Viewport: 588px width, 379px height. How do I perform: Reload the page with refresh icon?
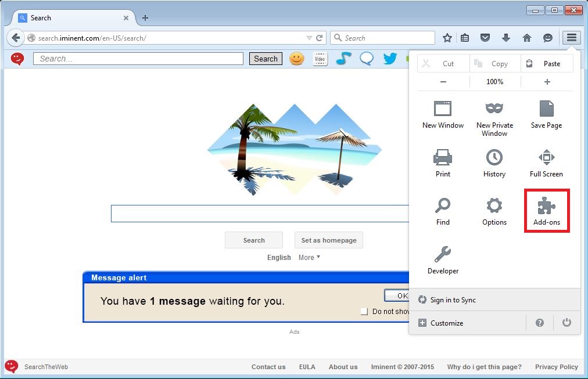pyautogui.click(x=320, y=38)
